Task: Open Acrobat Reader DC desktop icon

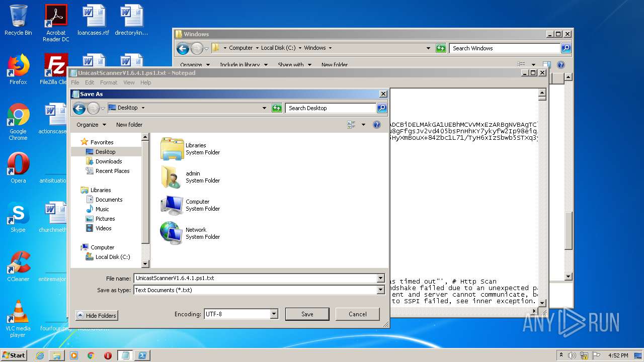Action: tap(56, 23)
